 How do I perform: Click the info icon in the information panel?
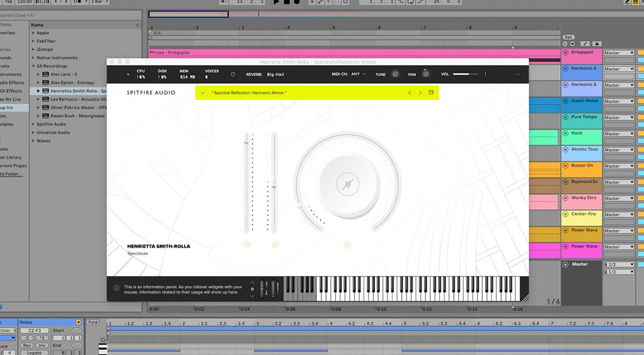pos(117,288)
